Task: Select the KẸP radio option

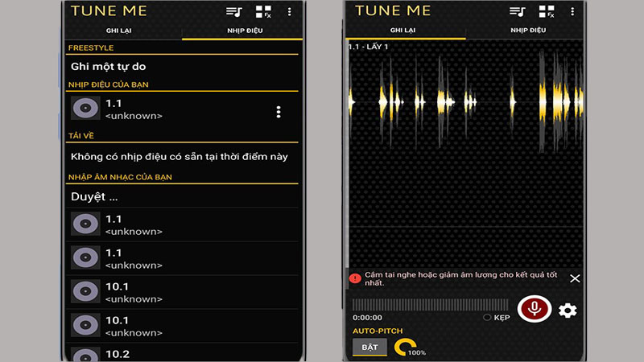Action: pos(487,318)
